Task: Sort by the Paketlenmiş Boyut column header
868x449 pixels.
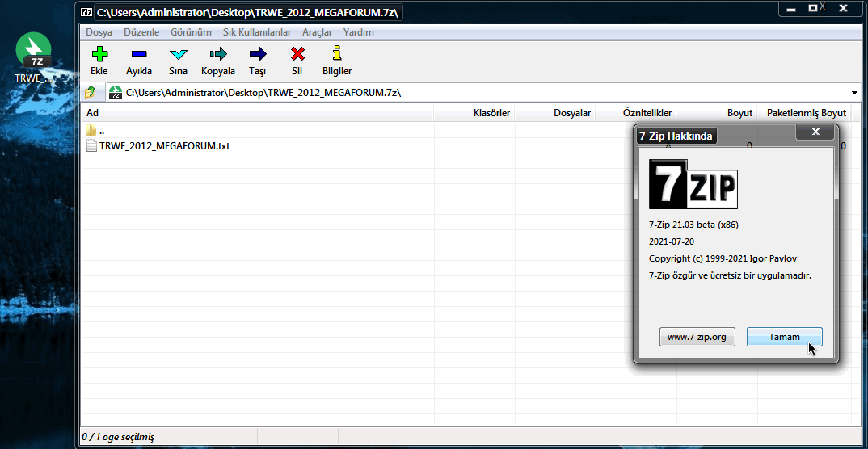Action: pos(804,113)
